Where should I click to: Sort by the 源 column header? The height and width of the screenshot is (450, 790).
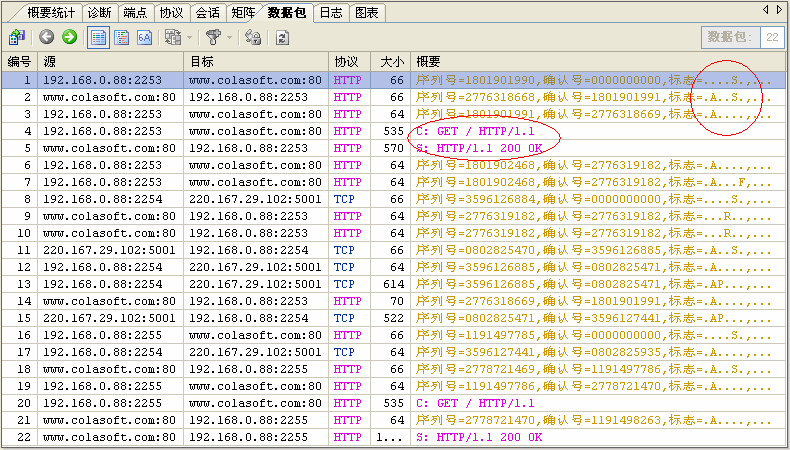(110, 61)
